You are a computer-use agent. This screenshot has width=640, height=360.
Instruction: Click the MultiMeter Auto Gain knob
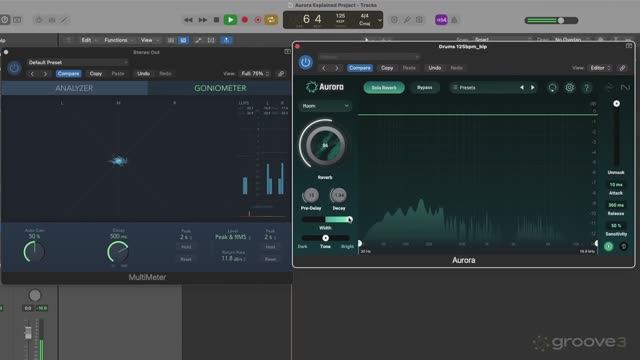click(x=34, y=252)
